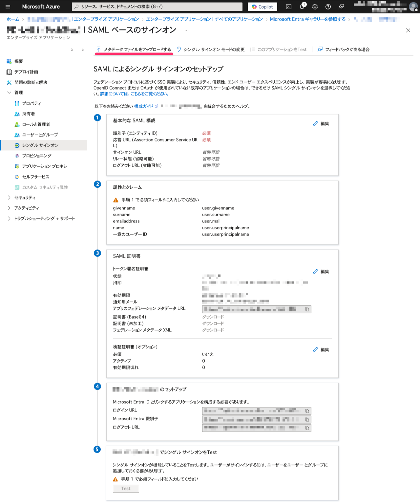
Task: Open the help question mark
Action: pyautogui.click(x=328, y=7)
